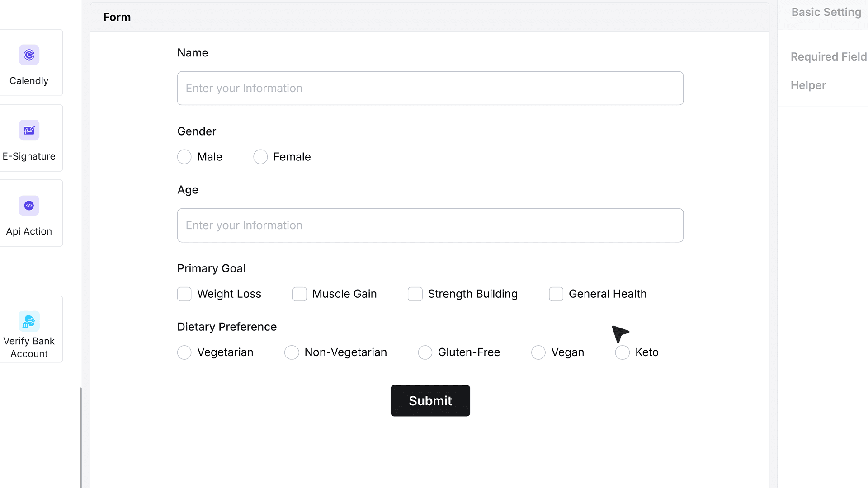The width and height of the screenshot is (868, 488).
Task: Select the Calendly icon in sidebar
Action: tap(29, 55)
